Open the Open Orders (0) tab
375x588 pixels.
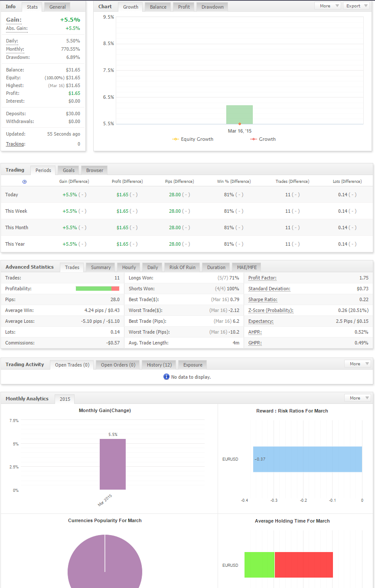118,365
